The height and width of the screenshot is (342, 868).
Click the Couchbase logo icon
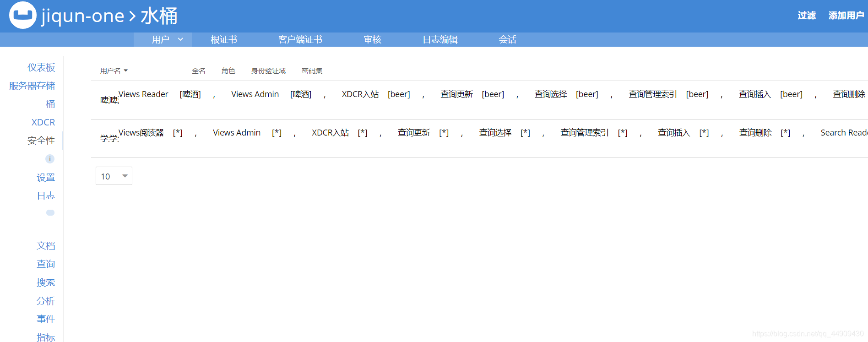pos(23,15)
